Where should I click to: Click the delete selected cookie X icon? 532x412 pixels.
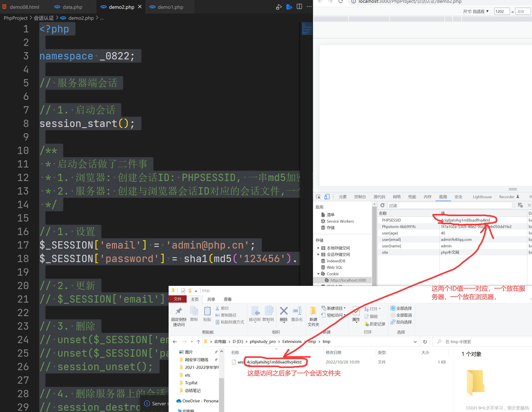(529, 205)
